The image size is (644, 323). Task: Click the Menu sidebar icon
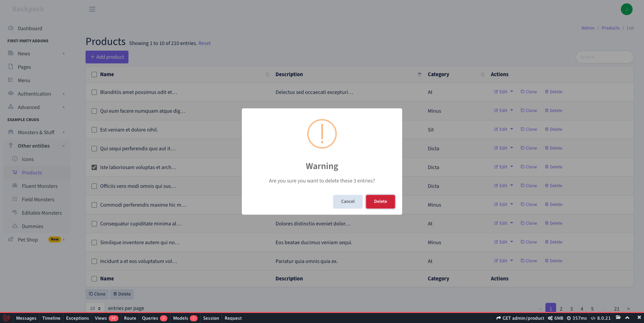11,80
